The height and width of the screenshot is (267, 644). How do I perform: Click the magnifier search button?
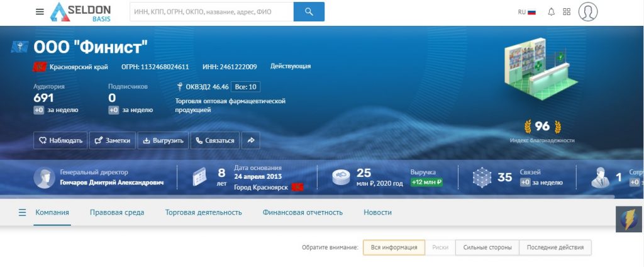coord(309,12)
